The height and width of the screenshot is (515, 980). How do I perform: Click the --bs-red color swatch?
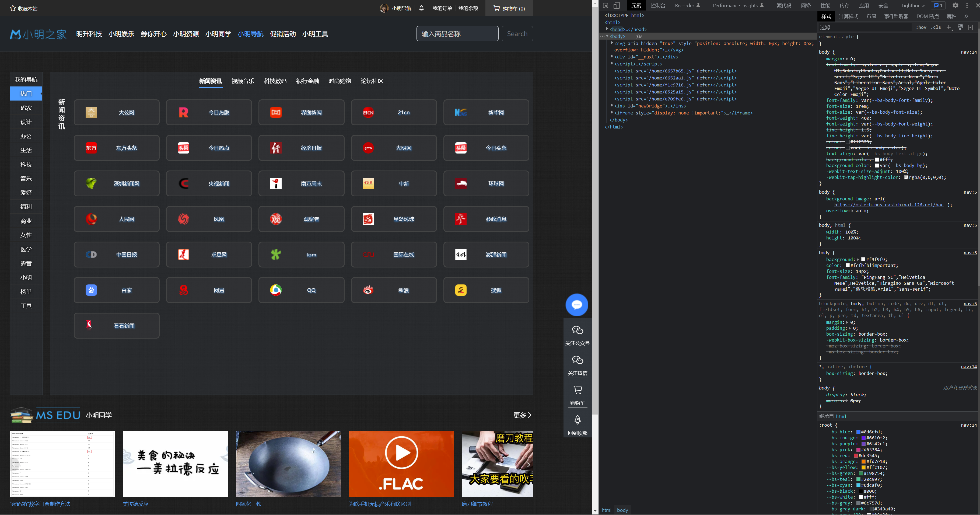click(856, 455)
